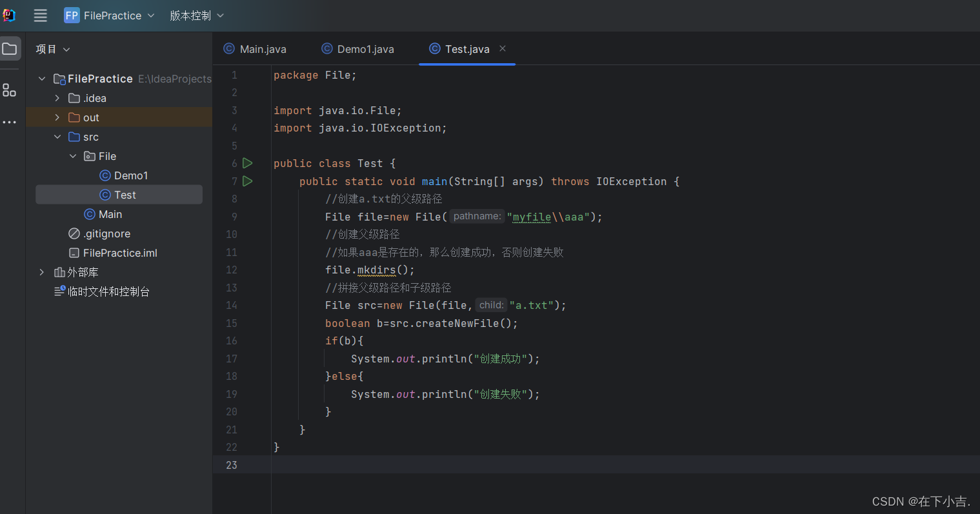980x514 pixels.
Task: Click the scratches and consoles icon
Action: click(x=59, y=292)
